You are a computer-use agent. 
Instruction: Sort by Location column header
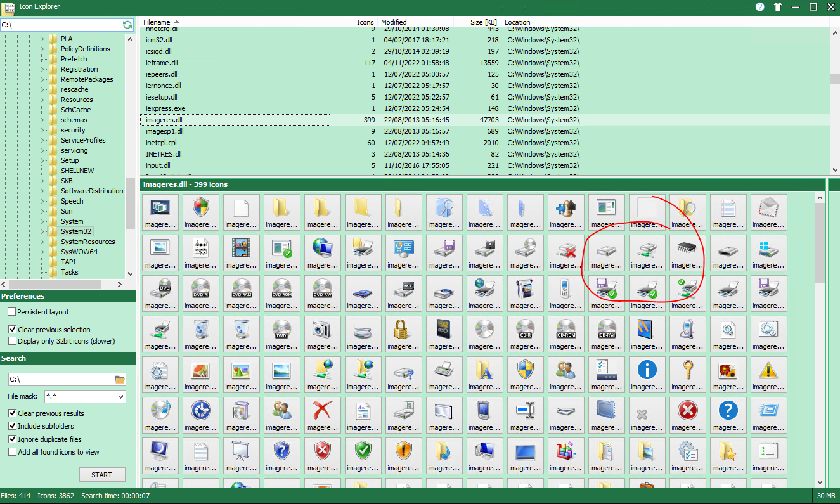pyautogui.click(x=665, y=22)
